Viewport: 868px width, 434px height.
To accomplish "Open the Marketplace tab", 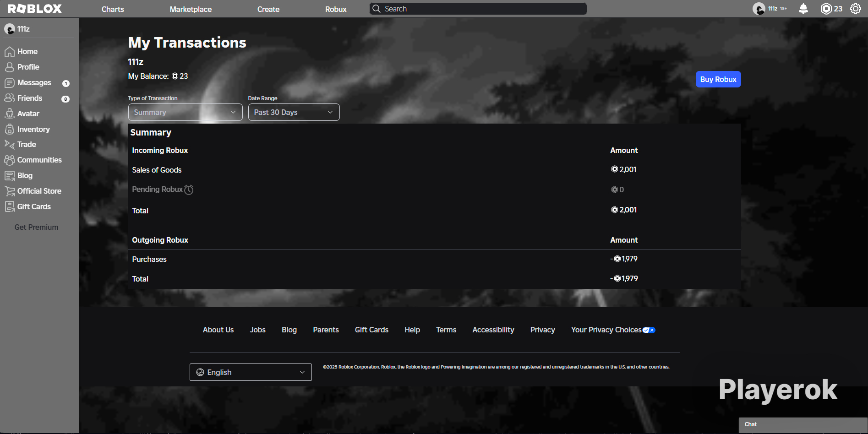I will tap(191, 9).
